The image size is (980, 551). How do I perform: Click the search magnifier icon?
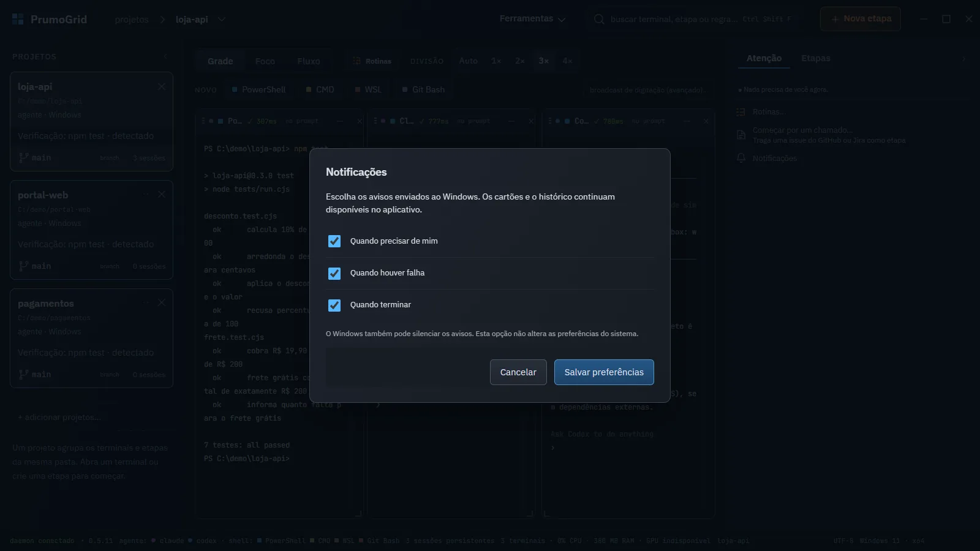click(x=599, y=19)
